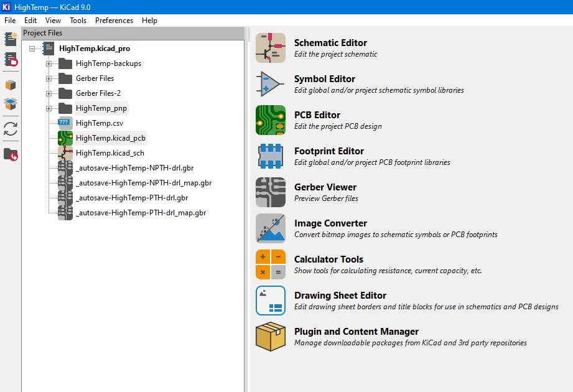
Task: Launch the Schematic Editor
Action: pos(271,48)
